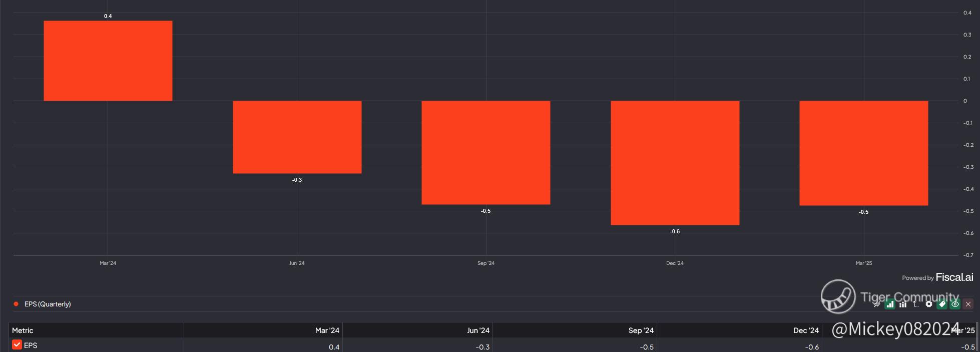Click the -0.7 y-axis tick label
Image resolution: width=980 pixels, height=352 pixels.
pyautogui.click(x=968, y=255)
